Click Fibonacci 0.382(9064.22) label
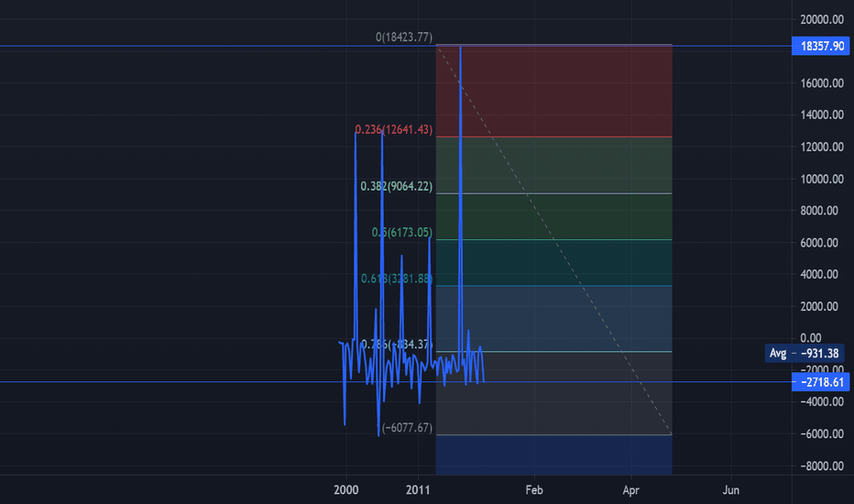This screenshot has height=504, width=854. tap(397, 186)
